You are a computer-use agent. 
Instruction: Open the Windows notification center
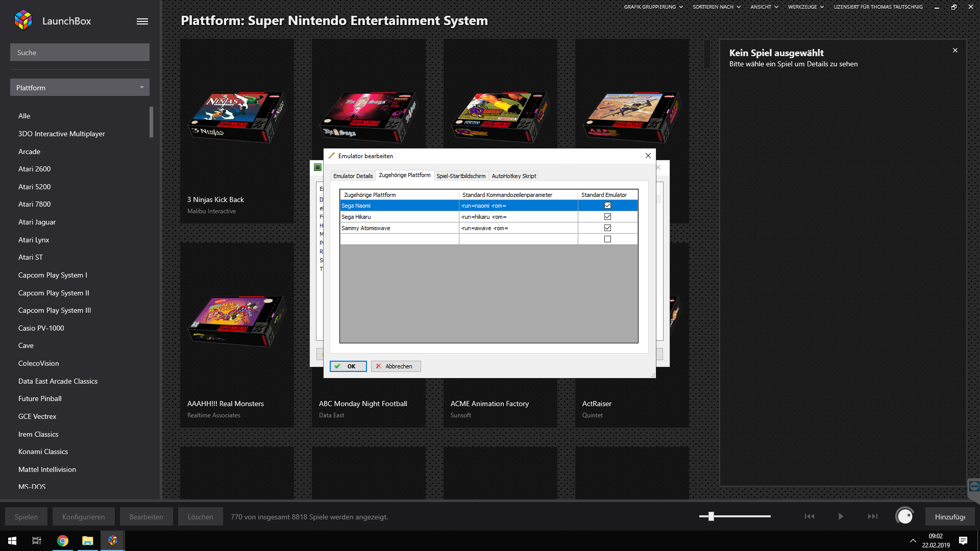pyautogui.click(x=963, y=541)
